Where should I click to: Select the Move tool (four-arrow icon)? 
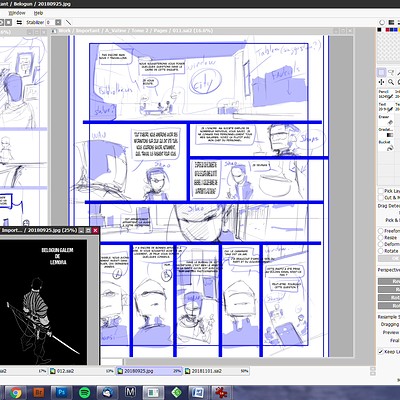(382, 82)
